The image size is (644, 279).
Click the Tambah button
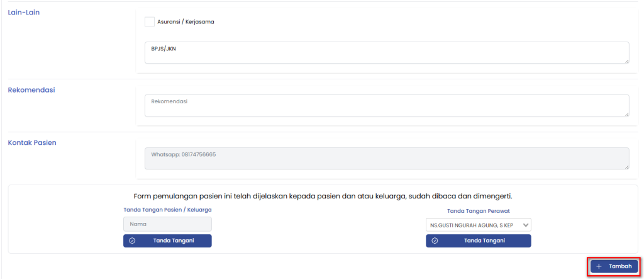coord(614,266)
